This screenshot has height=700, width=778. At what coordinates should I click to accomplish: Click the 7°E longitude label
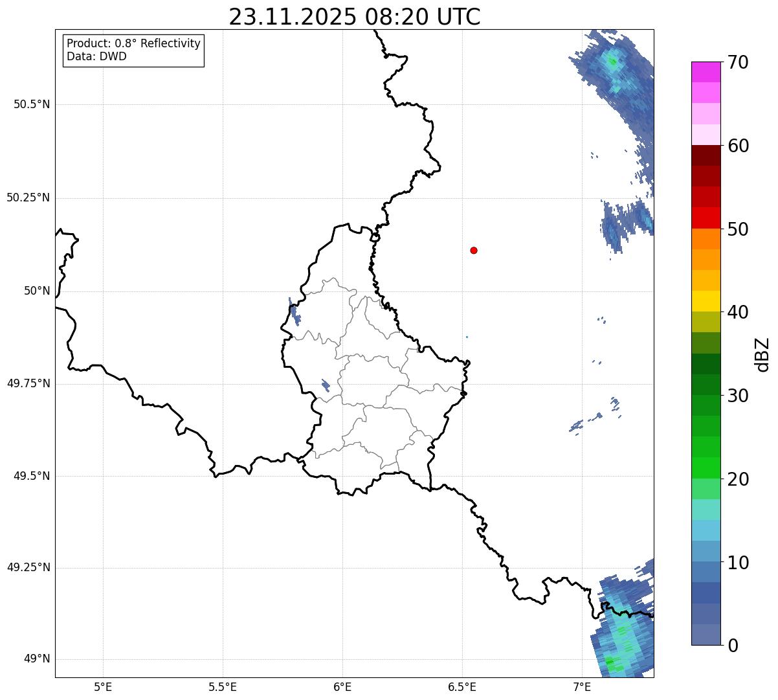coord(582,686)
